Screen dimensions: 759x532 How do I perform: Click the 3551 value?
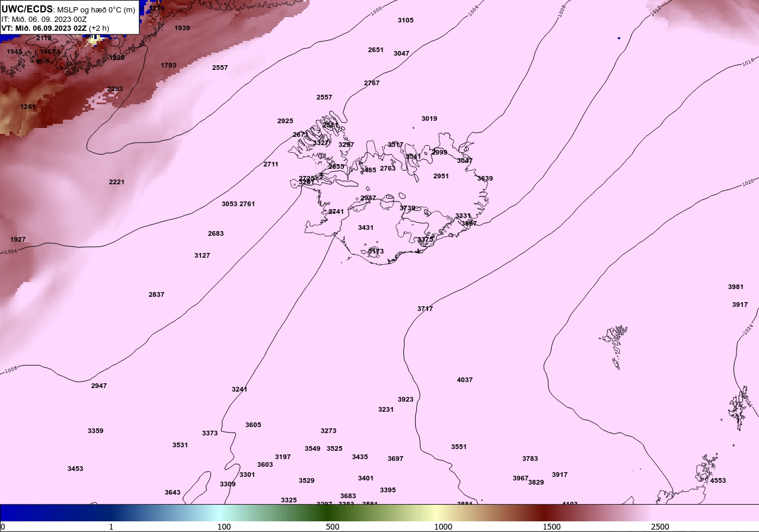click(x=459, y=447)
